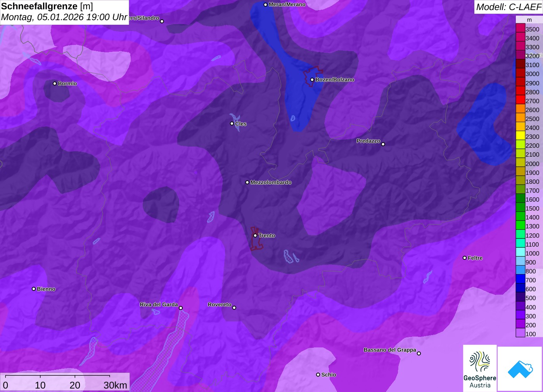Viewport: 543px width, 392px height.
Task: Click the Feltre location marker
Action: coord(465,258)
